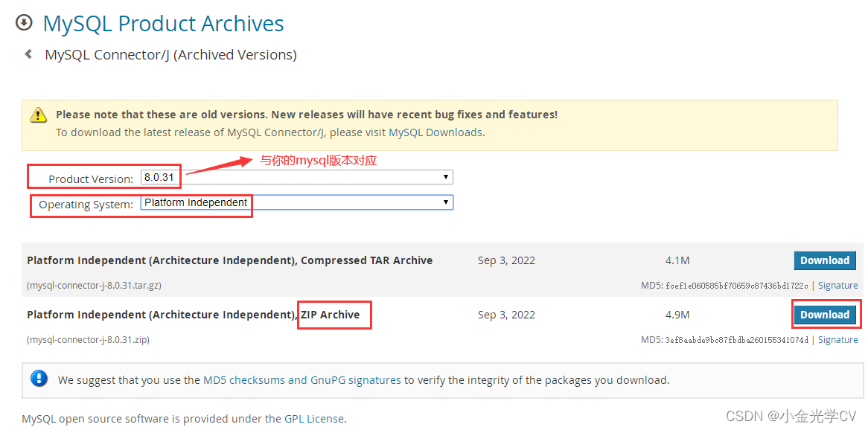Open the Product Version dropdown

[x=297, y=177]
